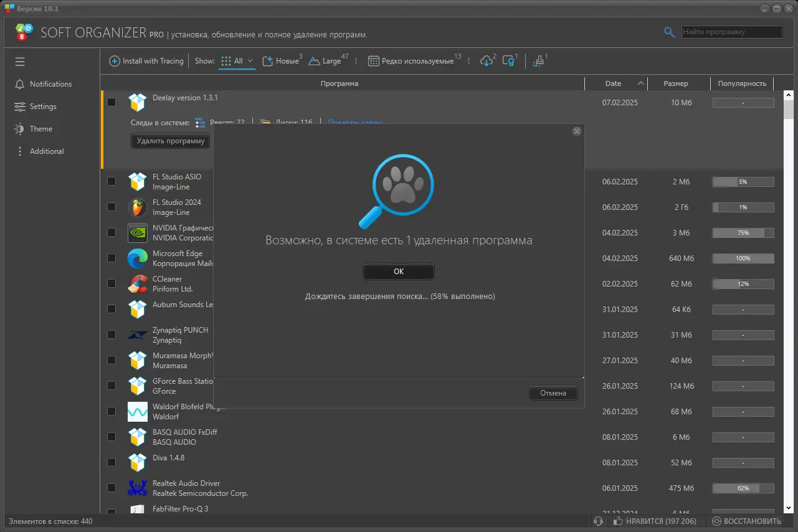
Task: Click the Программа column header
Action: pyautogui.click(x=340, y=83)
